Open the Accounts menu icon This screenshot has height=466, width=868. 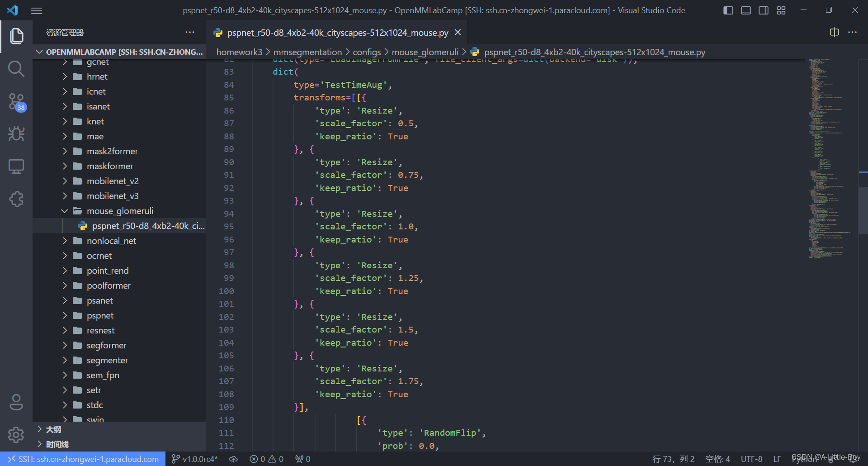tap(16, 402)
